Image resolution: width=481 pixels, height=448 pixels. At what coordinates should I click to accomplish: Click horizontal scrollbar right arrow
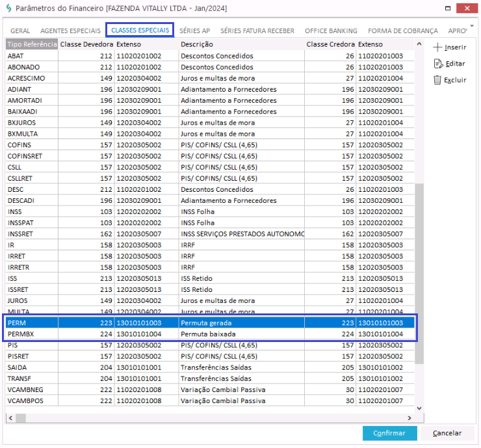click(x=409, y=418)
